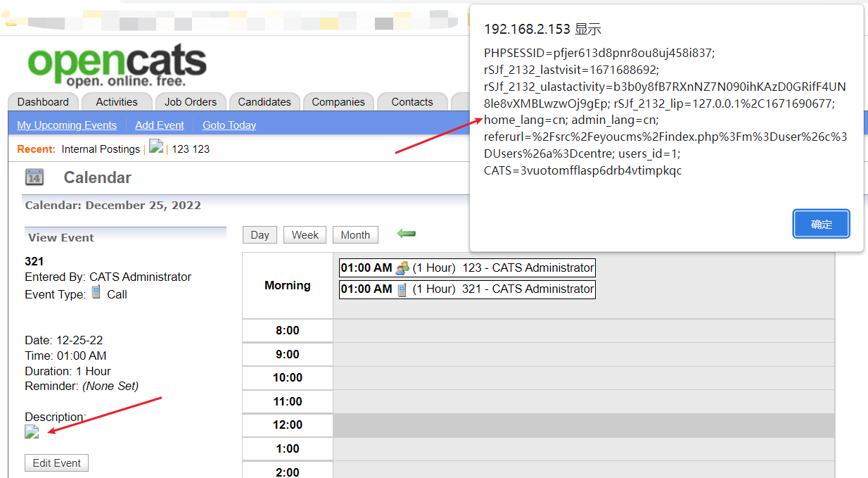Click the Duration: 1 Hour text
Image resolution: width=868 pixels, height=478 pixels.
coord(68,371)
